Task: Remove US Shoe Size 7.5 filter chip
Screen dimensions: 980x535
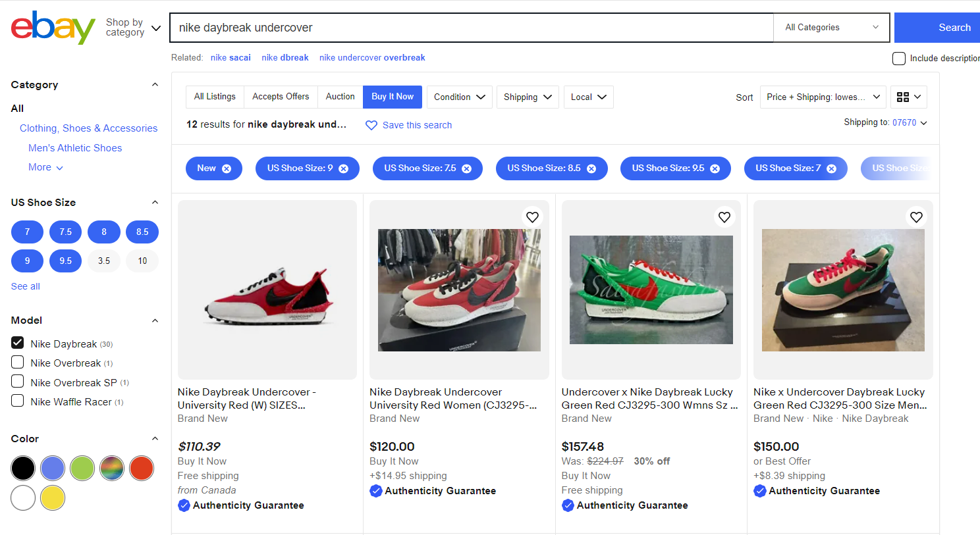Action: click(467, 168)
